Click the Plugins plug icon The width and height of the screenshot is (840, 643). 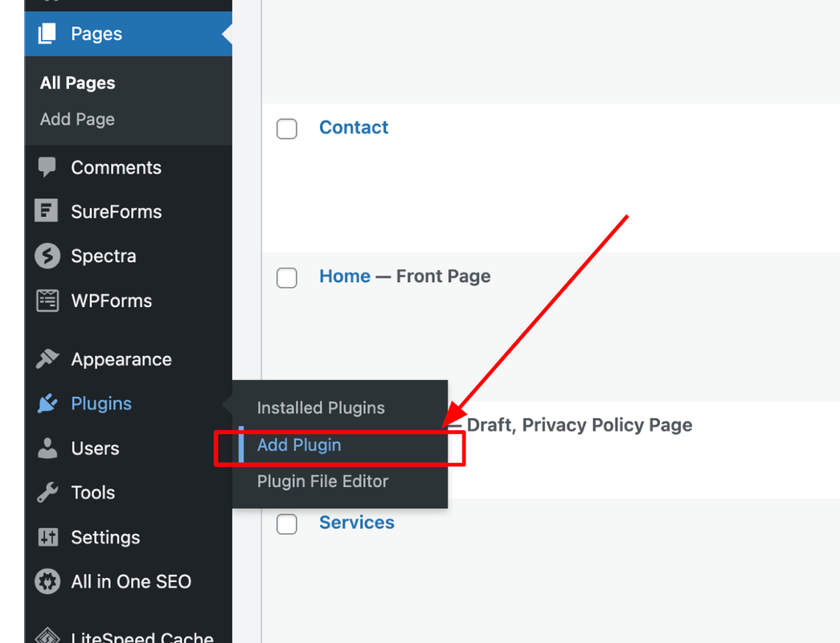coord(47,403)
